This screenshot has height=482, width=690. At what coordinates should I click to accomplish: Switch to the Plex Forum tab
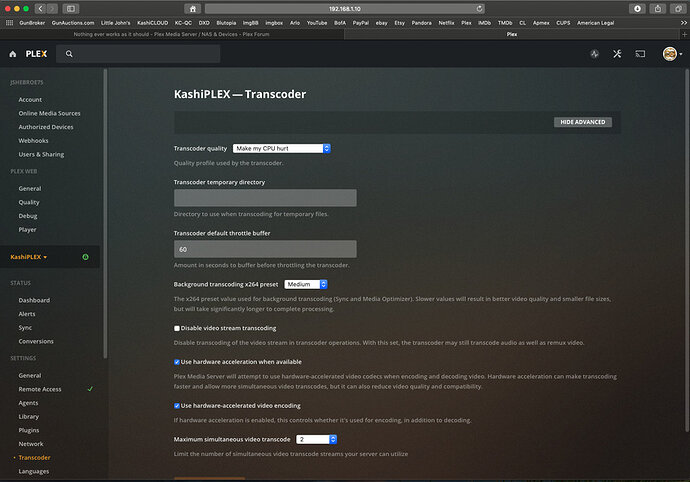click(171, 34)
